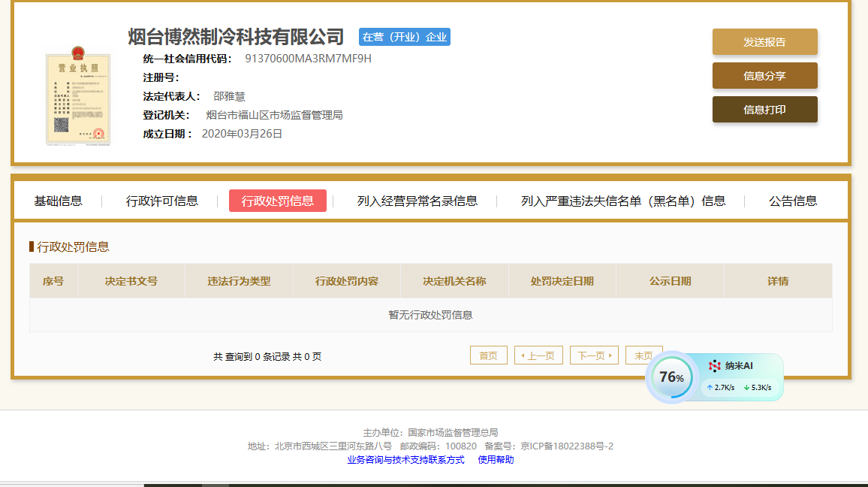
Task: Click the 公示日期 column header
Action: (670, 281)
